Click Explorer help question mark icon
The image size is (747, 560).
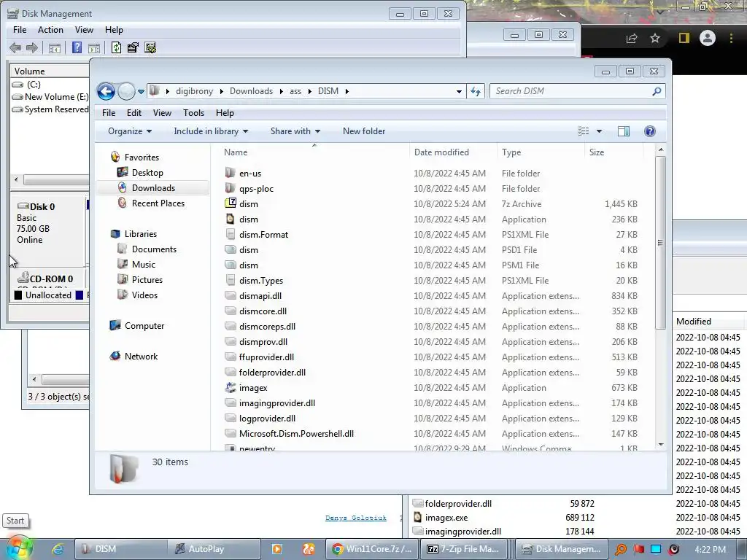pyautogui.click(x=650, y=131)
